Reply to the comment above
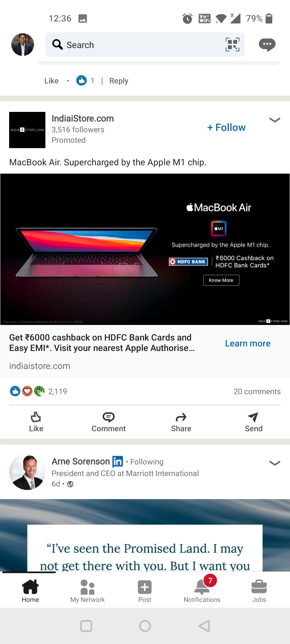 tap(119, 81)
